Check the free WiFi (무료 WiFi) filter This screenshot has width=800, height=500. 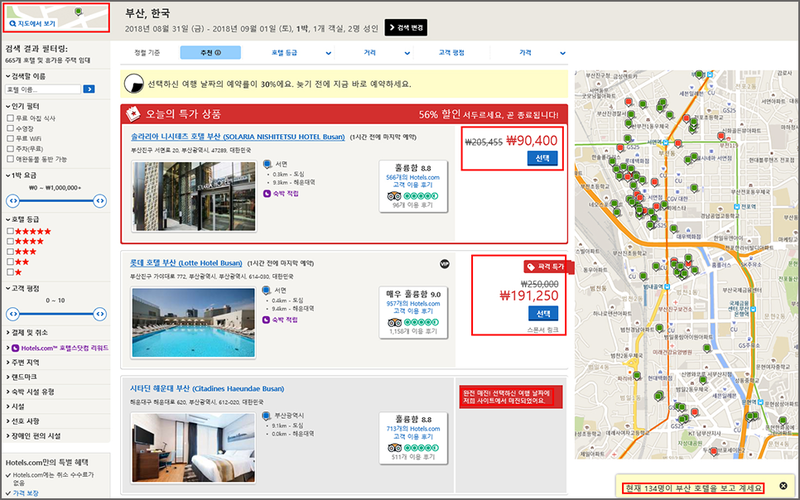tap(10, 138)
